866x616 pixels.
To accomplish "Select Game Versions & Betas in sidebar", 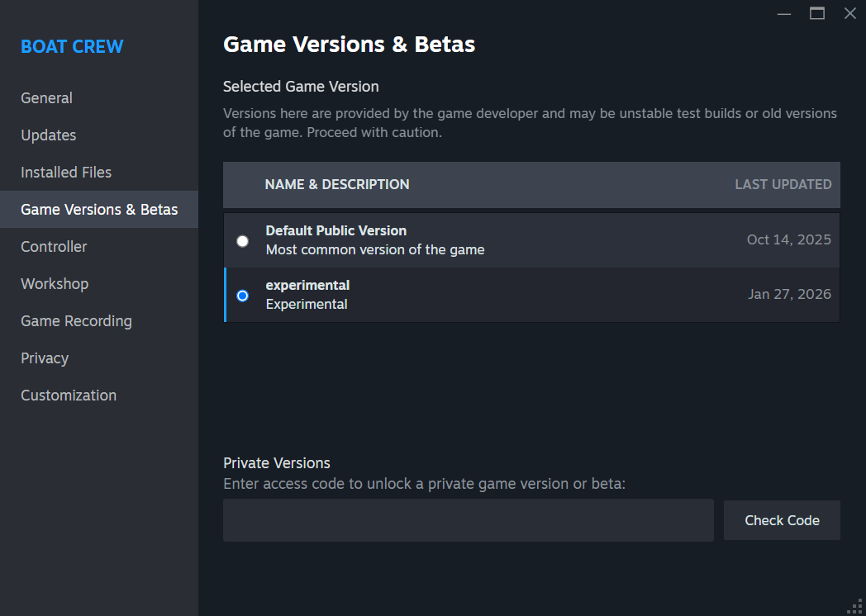I will pos(99,210).
